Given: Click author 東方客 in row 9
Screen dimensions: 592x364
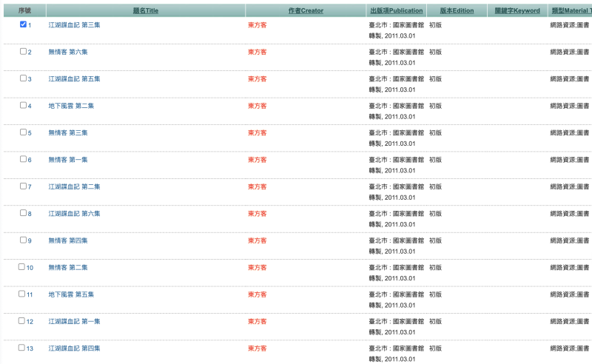Looking at the screenshot, I should pos(257,240).
